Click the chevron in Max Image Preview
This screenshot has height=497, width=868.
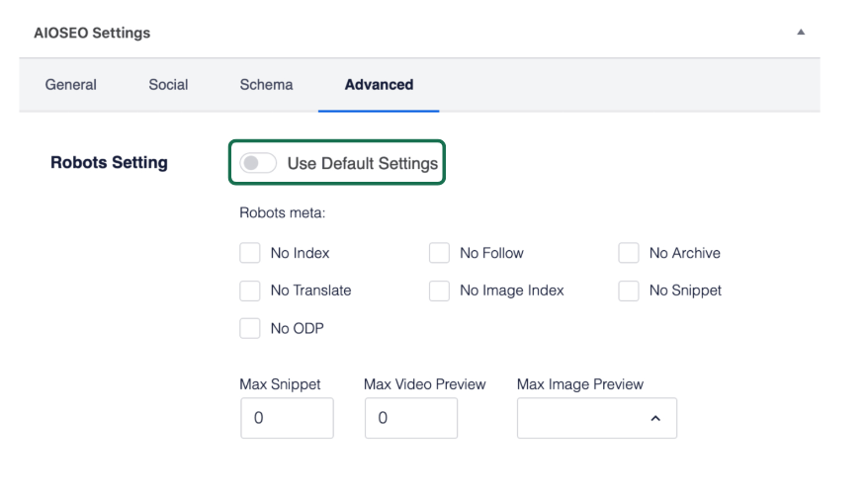point(654,419)
